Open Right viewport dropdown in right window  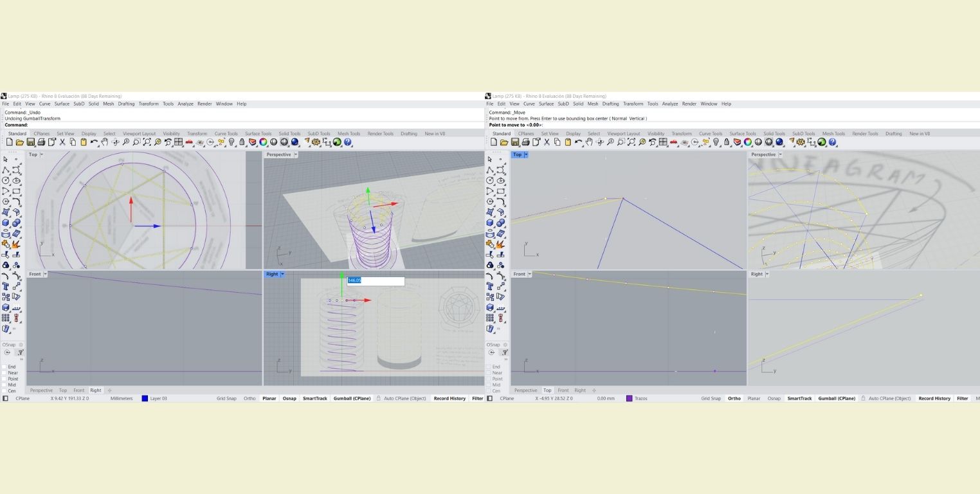[767, 274]
